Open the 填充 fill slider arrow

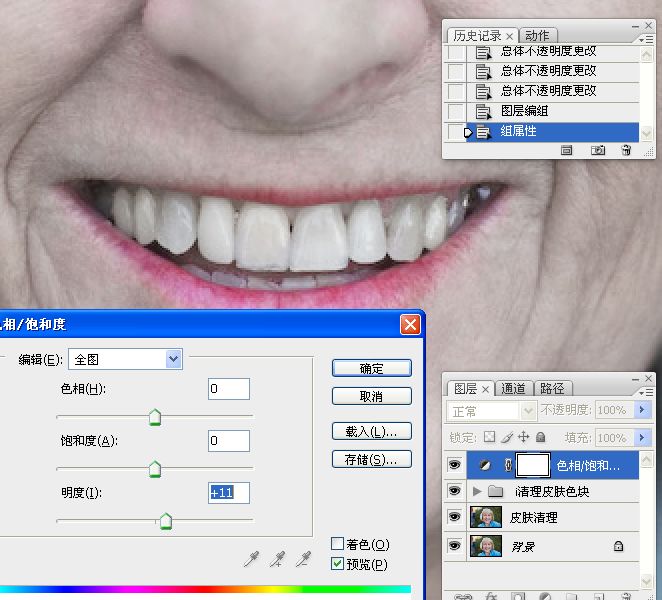click(x=642, y=437)
